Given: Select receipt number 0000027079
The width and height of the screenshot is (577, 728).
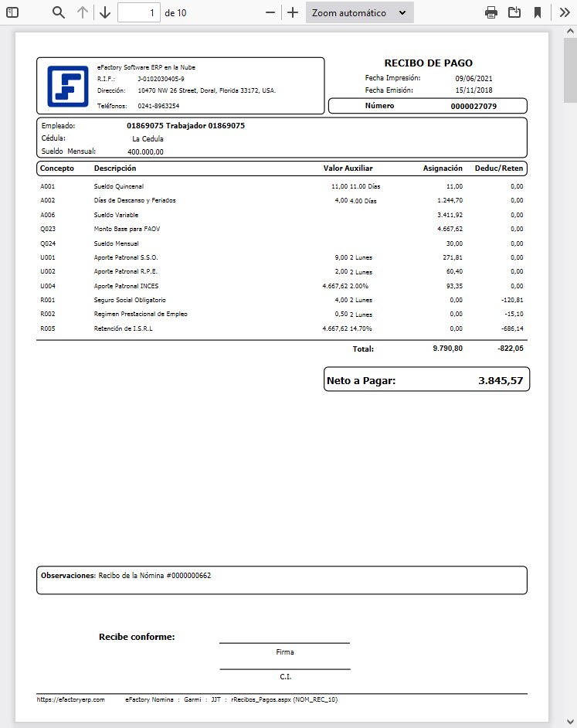Looking at the screenshot, I should click(x=473, y=107).
